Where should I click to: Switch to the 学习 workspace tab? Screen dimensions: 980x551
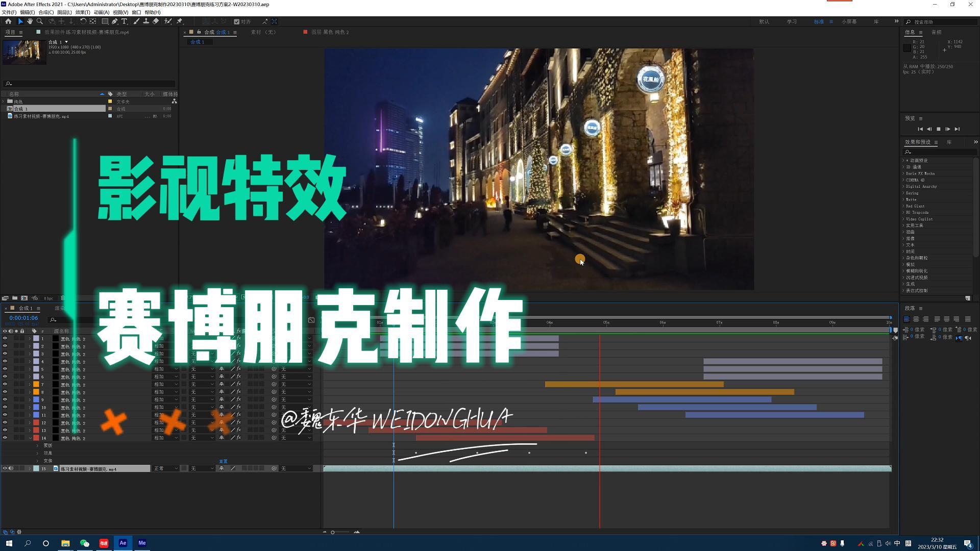(792, 21)
